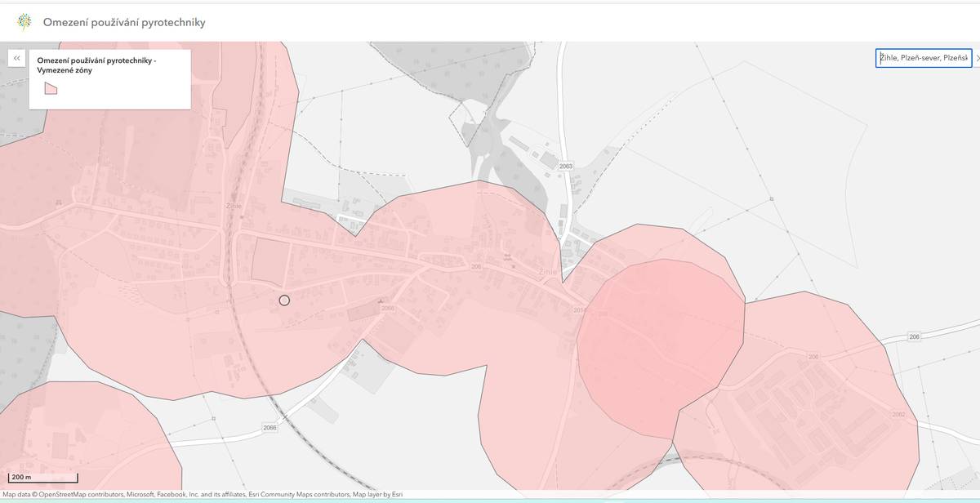
Task: Click the Žihle village center label
Action: [547, 272]
